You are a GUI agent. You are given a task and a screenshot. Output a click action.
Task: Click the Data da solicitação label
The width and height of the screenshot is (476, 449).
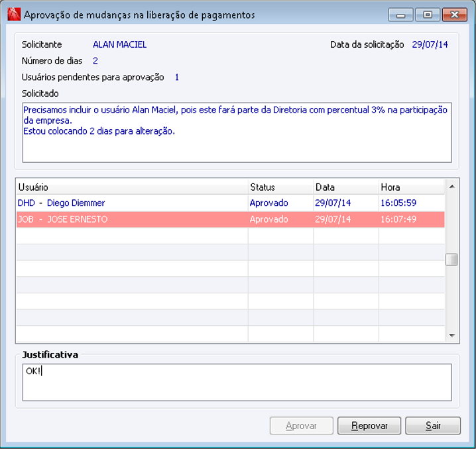[x=367, y=44]
